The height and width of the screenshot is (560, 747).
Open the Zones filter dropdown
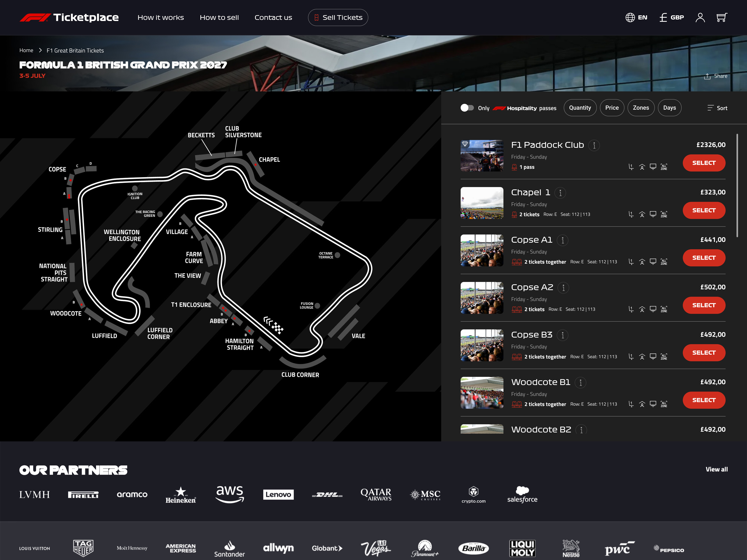[x=641, y=108]
